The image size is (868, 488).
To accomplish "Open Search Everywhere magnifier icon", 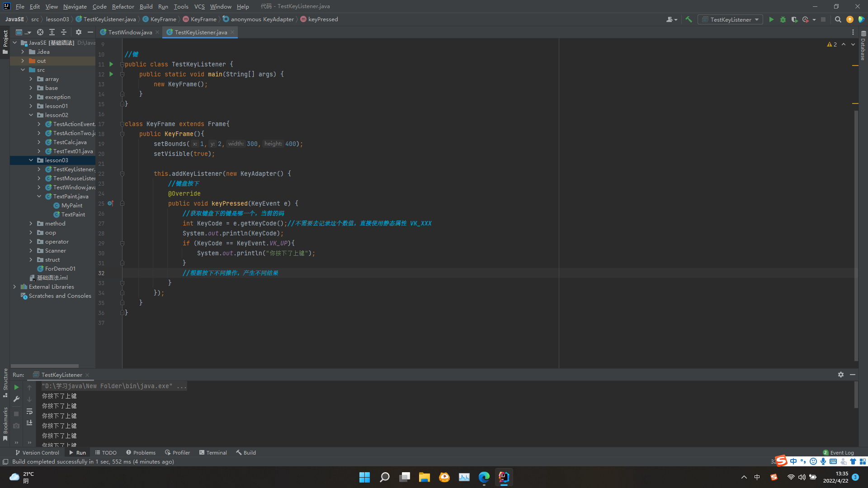I will tap(838, 19).
